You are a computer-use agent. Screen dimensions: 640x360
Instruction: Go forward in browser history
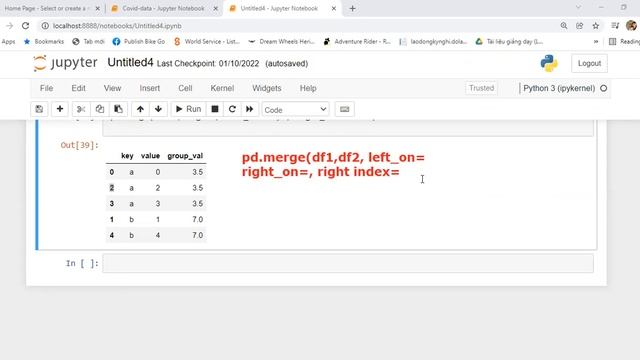[x=9, y=26]
